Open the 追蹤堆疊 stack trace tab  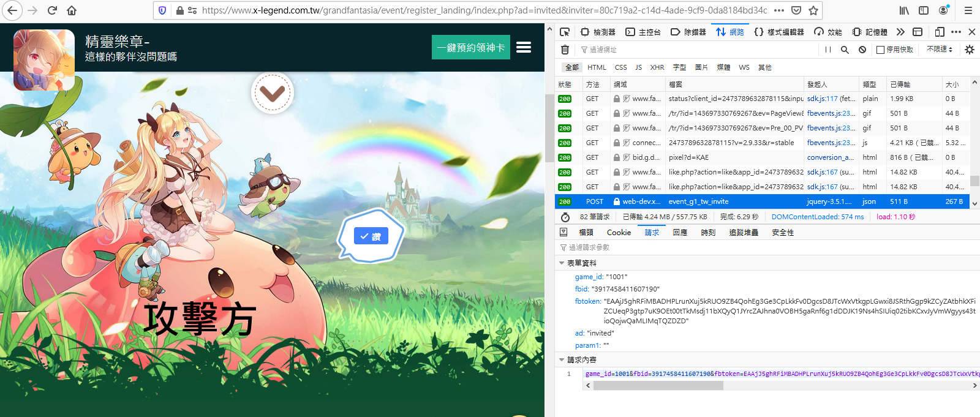pyautogui.click(x=744, y=233)
